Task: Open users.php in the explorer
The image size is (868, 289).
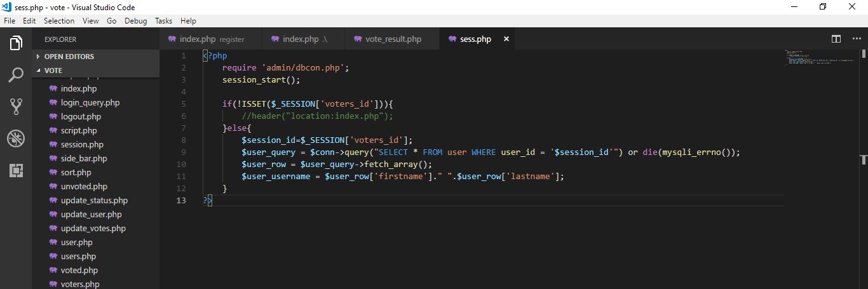Action: click(95, 257)
